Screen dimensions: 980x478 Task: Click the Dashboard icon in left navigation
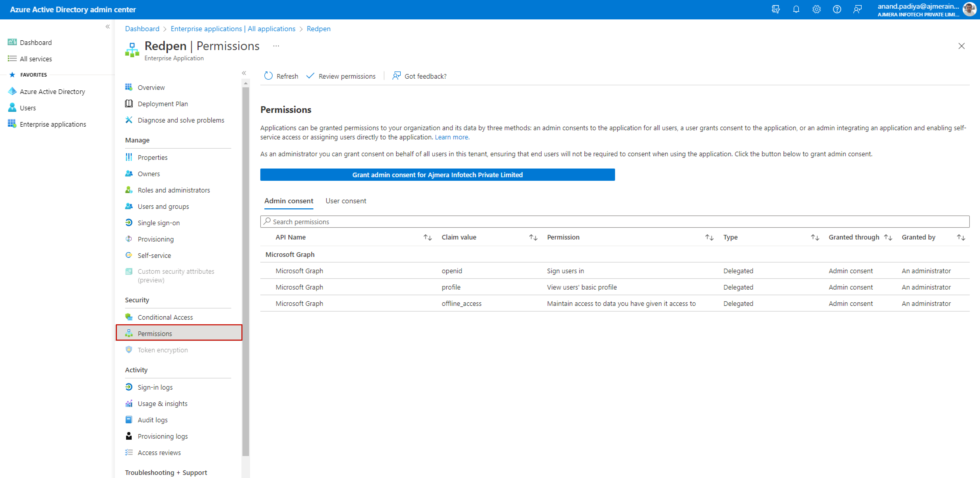coord(12,42)
